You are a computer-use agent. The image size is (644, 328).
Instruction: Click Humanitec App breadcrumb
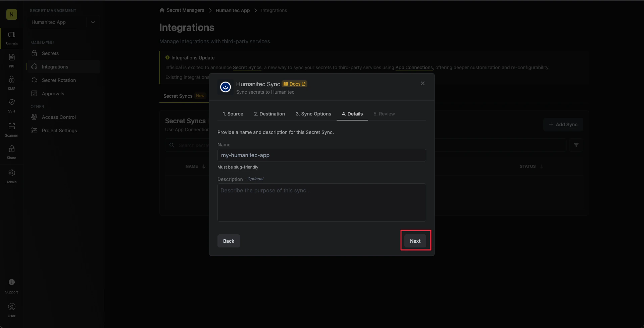click(x=233, y=10)
